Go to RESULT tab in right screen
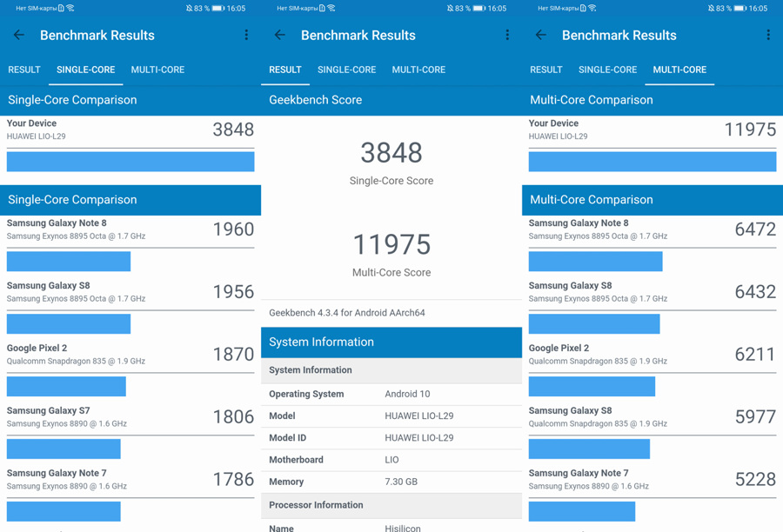The width and height of the screenshot is (783, 532). point(545,70)
